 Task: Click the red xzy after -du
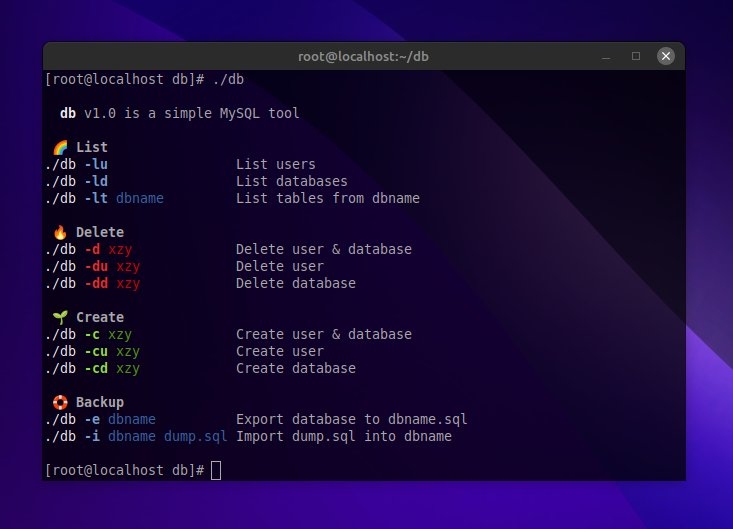[x=128, y=266]
